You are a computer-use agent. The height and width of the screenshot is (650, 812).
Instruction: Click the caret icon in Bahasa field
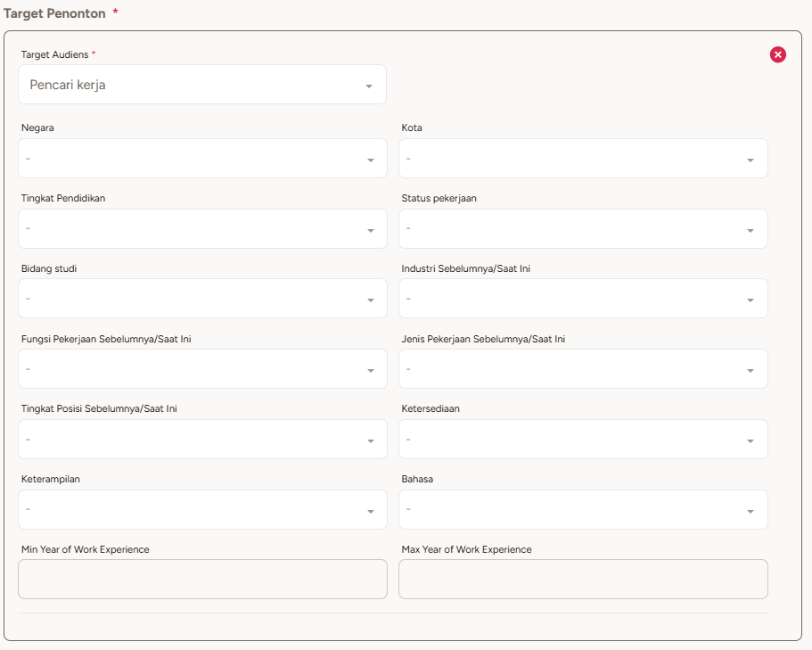click(750, 512)
